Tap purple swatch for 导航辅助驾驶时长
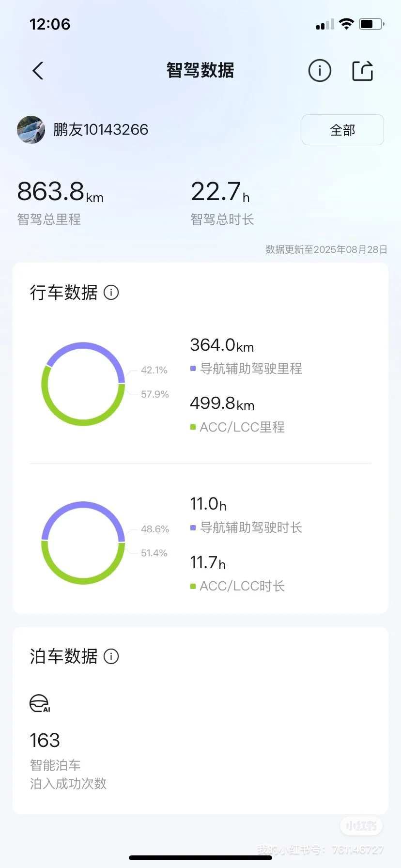Viewport: 401px width, 868px height. [x=193, y=527]
